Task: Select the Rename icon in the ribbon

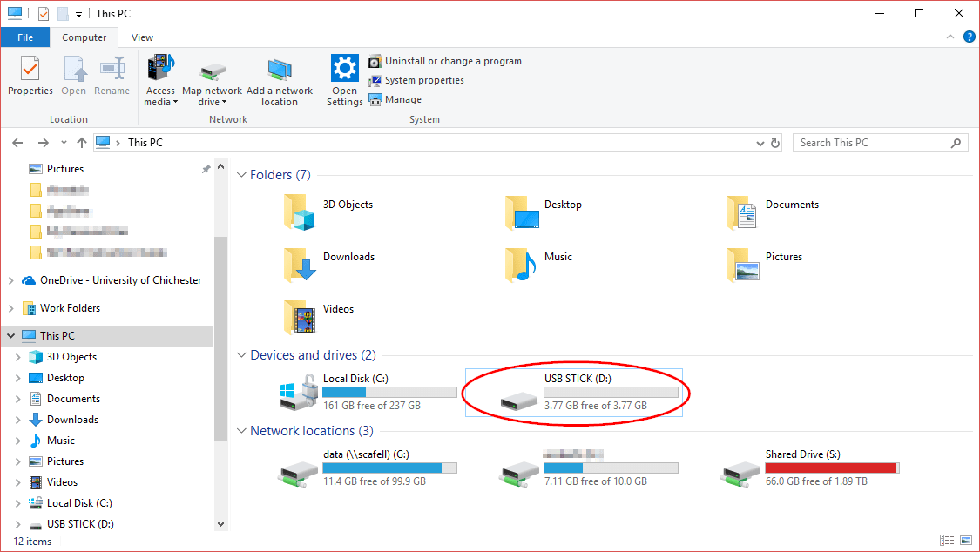Action: (x=112, y=78)
